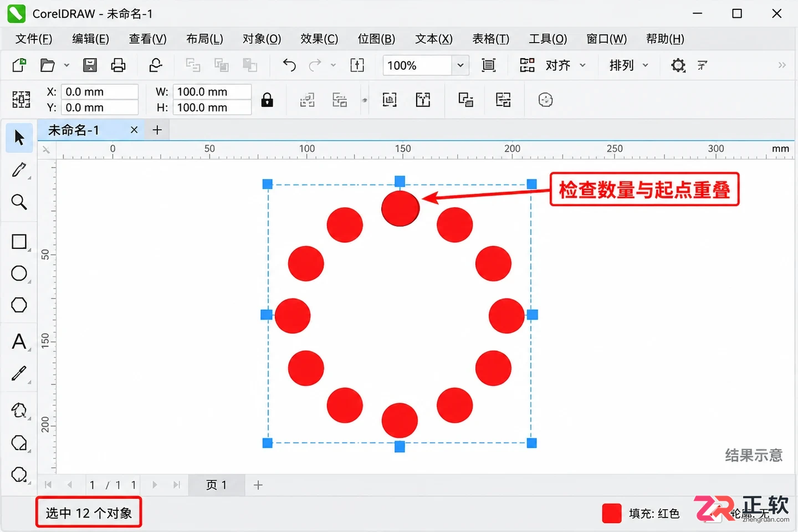Image resolution: width=798 pixels, height=532 pixels.
Task: Click the Redo arrow
Action: click(315, 65)
